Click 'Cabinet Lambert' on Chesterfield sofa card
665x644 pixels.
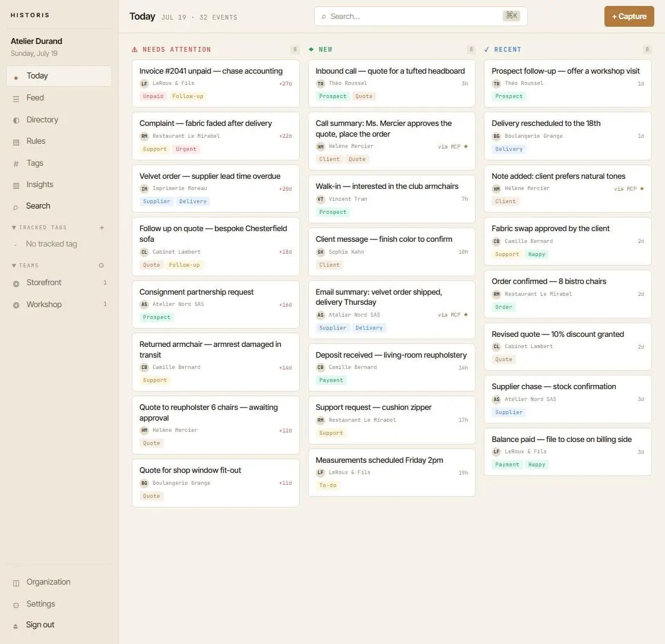point(176,252)
